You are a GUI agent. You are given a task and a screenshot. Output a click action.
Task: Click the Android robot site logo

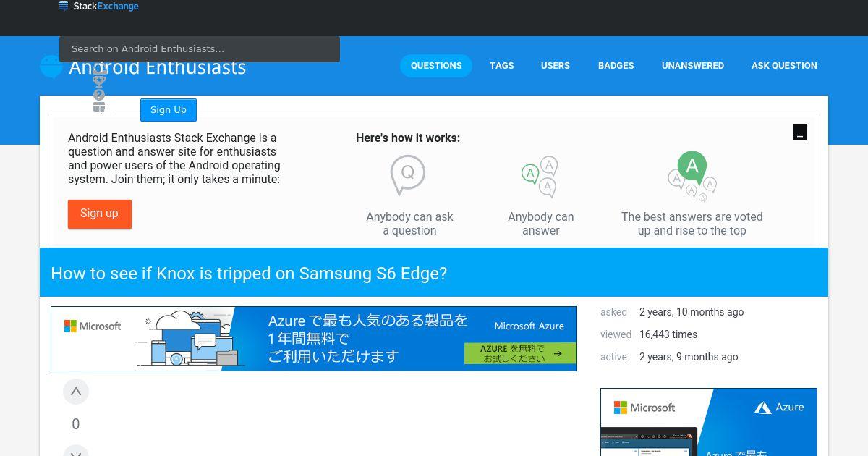[51, 66]
